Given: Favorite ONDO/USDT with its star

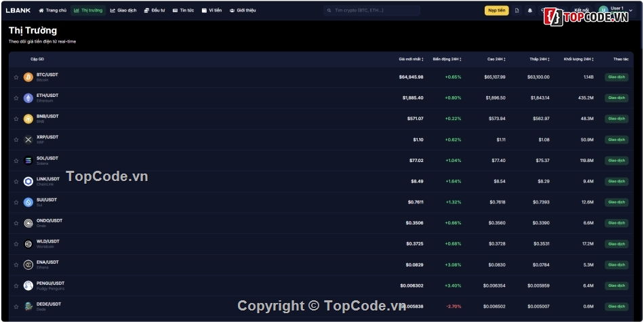Looking at the screenshot, I should click(x=16, y=223).
